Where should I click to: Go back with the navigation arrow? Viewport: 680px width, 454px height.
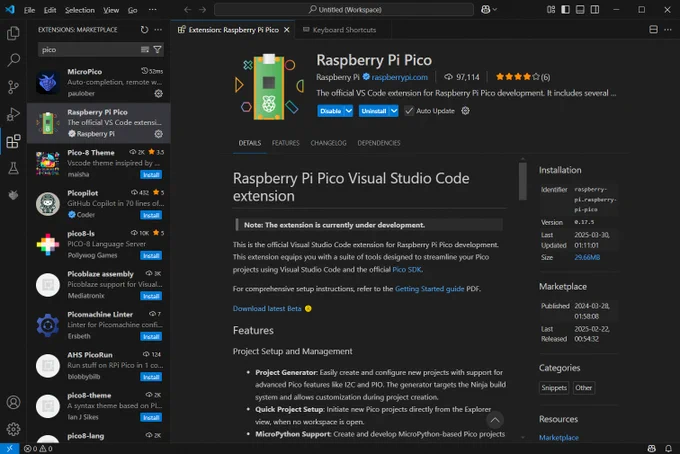click(187, 10)
